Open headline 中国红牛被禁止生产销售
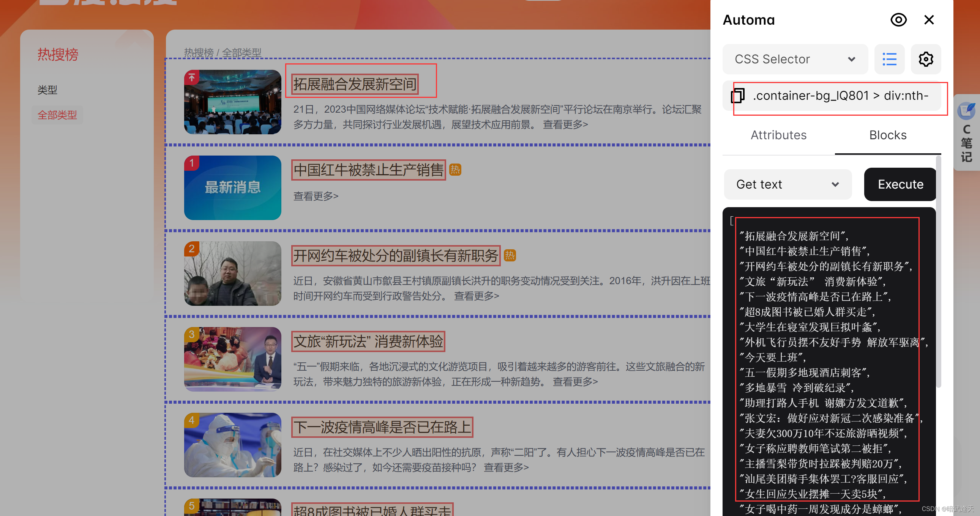The height and width of the screenshot is (516, 980). point(368,170)
